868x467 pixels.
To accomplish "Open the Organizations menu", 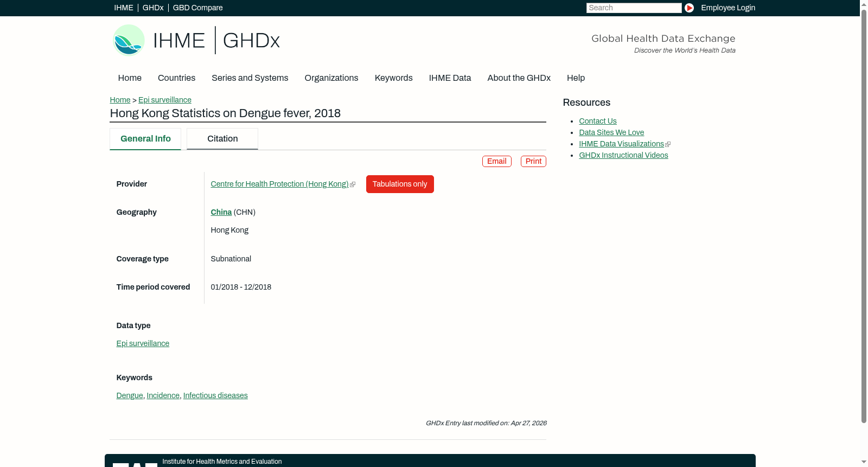I will (331, 78).
